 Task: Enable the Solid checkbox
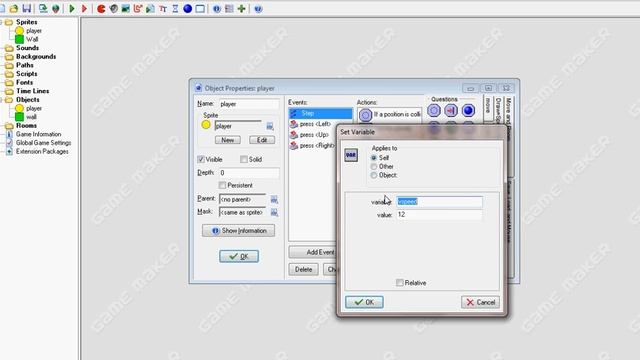click(x=244, y=159)
